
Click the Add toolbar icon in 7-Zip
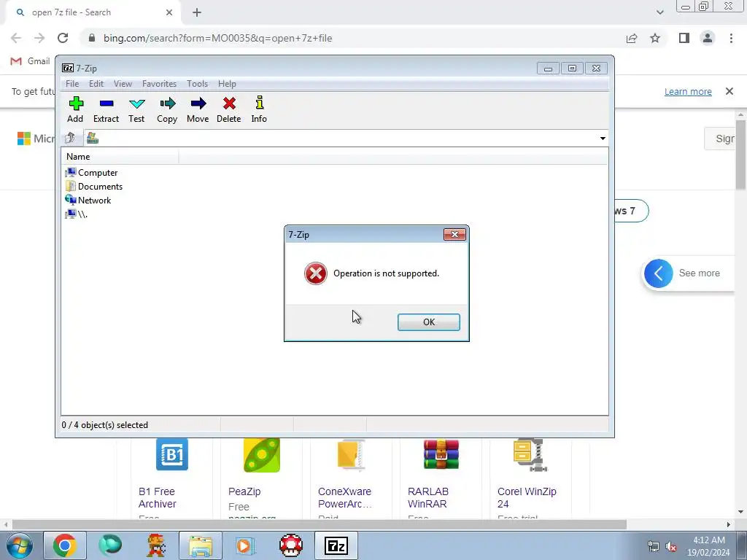tap(75, 110)
